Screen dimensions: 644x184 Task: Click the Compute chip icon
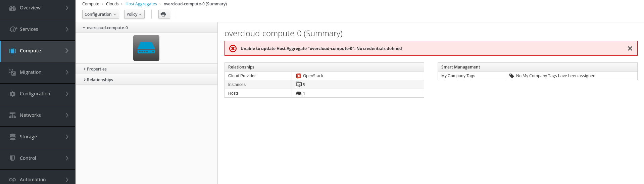(12, 51)
